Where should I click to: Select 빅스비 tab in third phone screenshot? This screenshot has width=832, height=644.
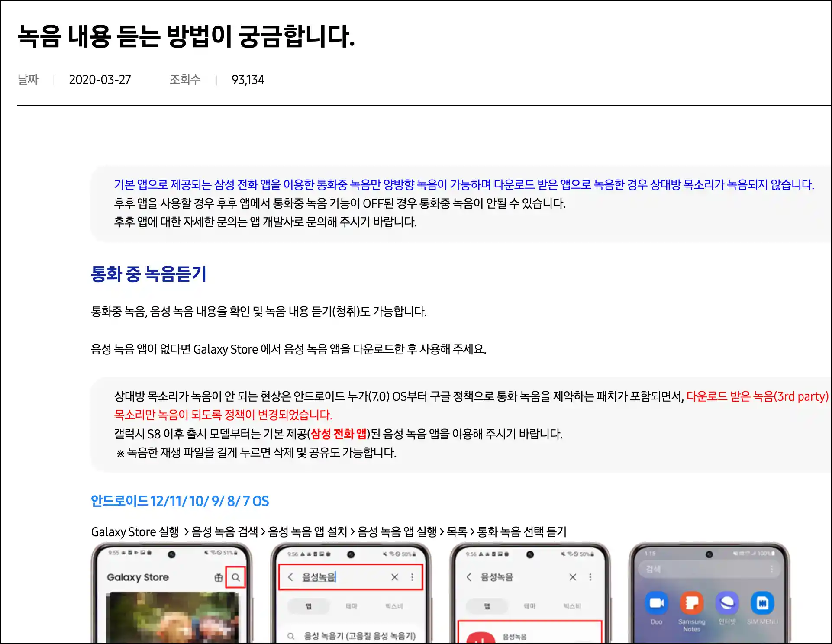[x=572, y=606]
